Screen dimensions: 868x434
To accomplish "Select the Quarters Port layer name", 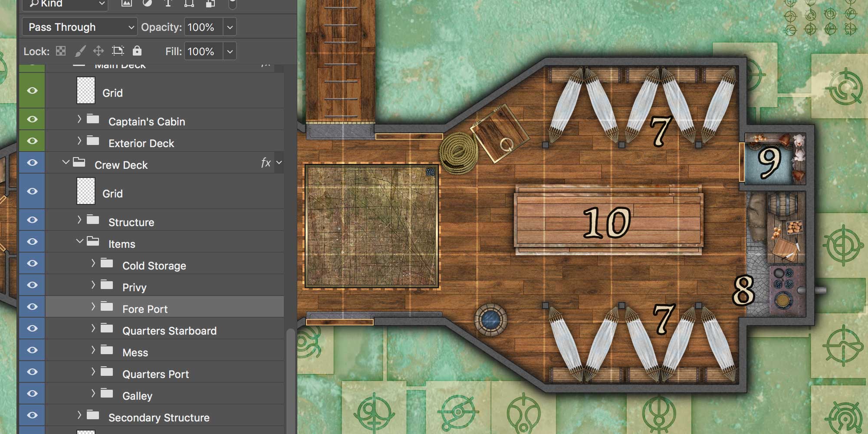I will [156, 374].
